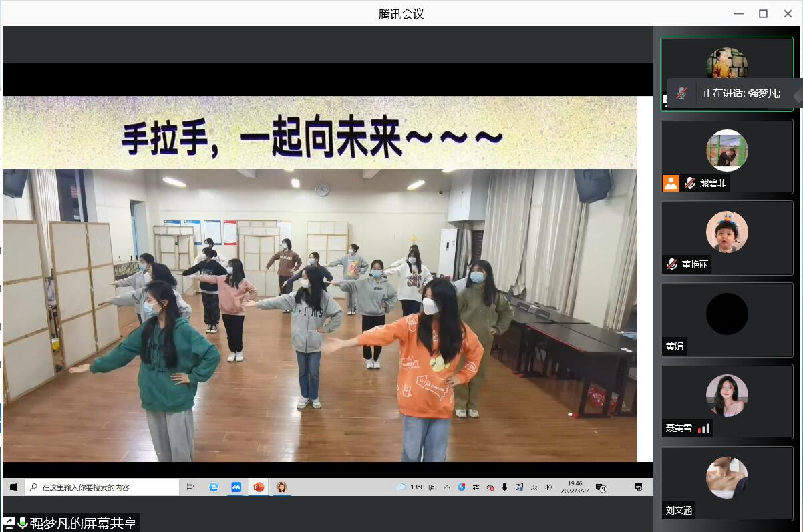This screenshot has width=803, height=532.
Task: Click the muted microphone icon next to 董艳丽
Action: pyautogui.click(x=672, y=264)
